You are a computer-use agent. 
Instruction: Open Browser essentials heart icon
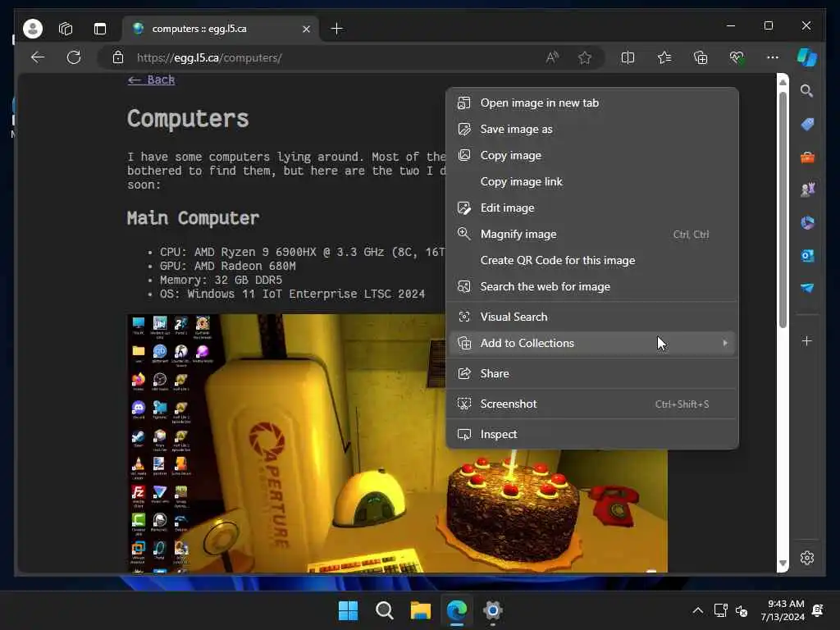point(737,57)
